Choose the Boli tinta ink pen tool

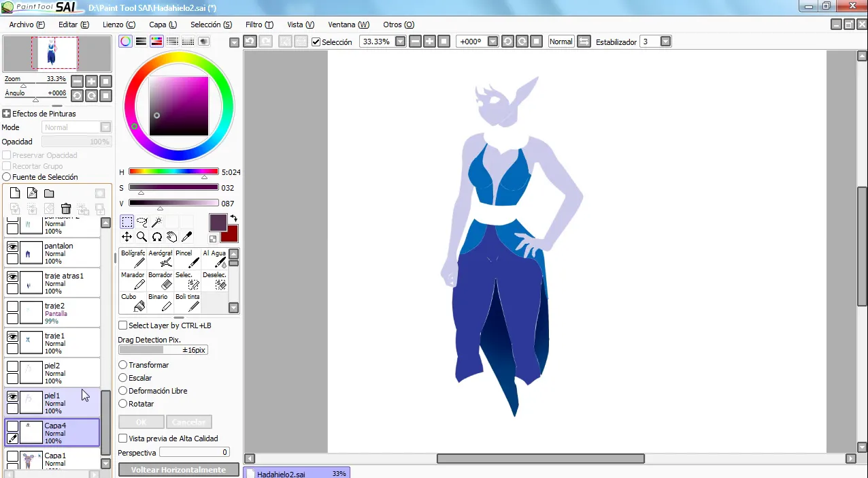[x=187, y=302]
